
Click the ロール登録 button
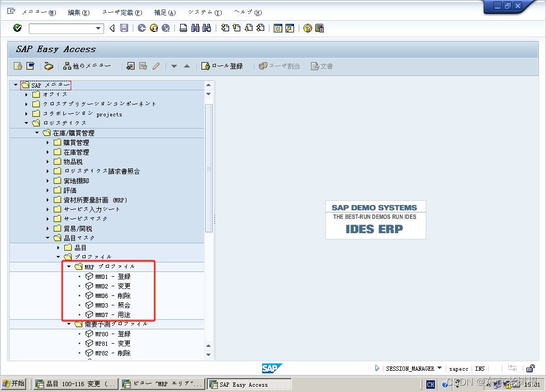[222, 66]
